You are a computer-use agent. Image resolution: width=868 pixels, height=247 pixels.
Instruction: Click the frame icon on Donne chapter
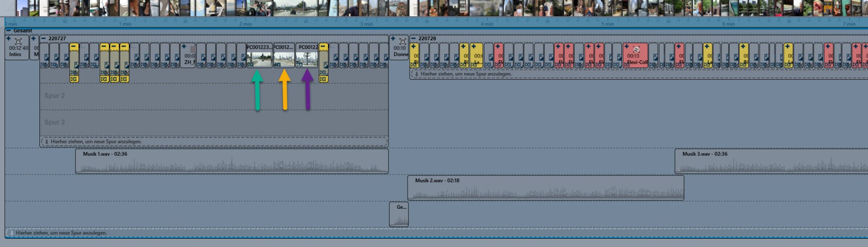click(x=403, y=42)
